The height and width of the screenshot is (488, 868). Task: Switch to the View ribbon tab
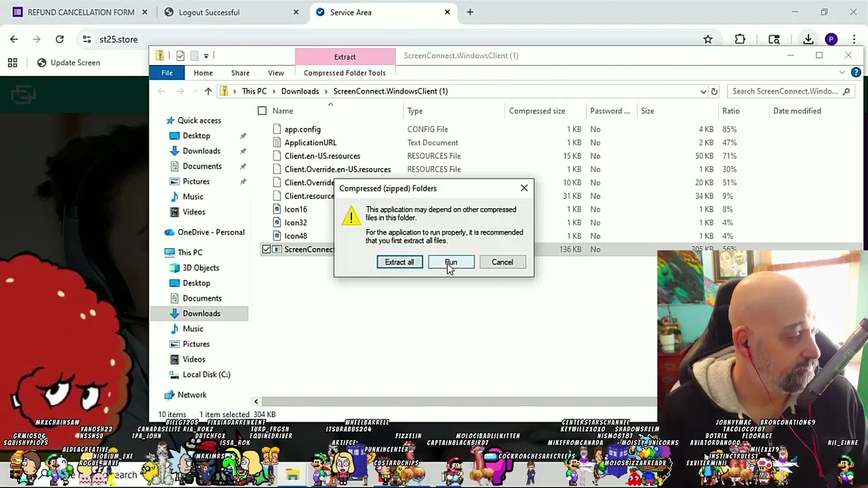click(x=275, y=73)
